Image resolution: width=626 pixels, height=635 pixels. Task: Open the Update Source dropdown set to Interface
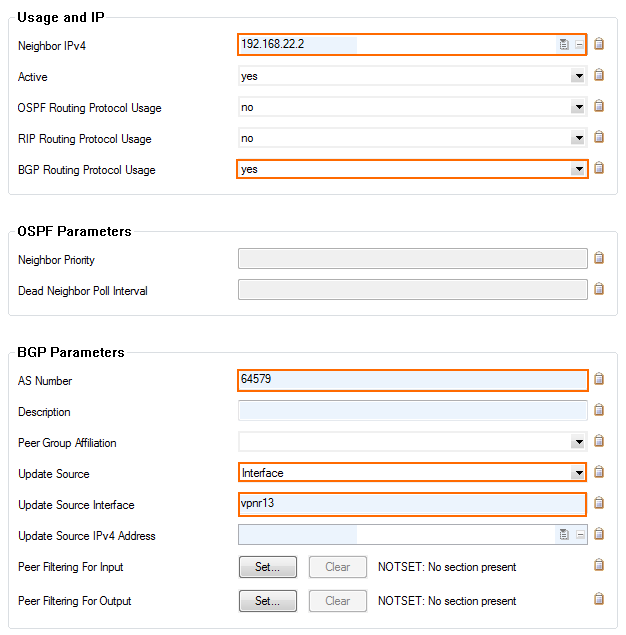(x=579, y=473)
